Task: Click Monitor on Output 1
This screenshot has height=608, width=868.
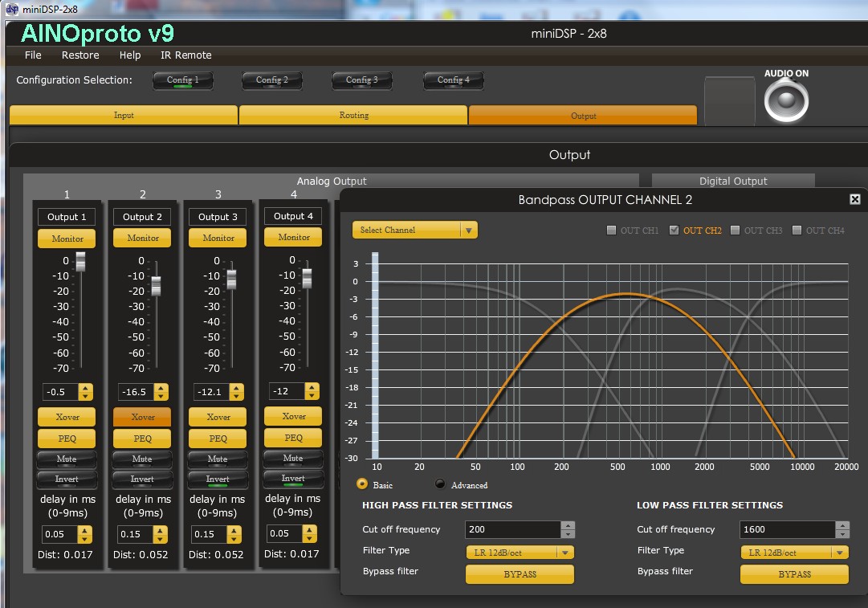Action: click(67, 239)
